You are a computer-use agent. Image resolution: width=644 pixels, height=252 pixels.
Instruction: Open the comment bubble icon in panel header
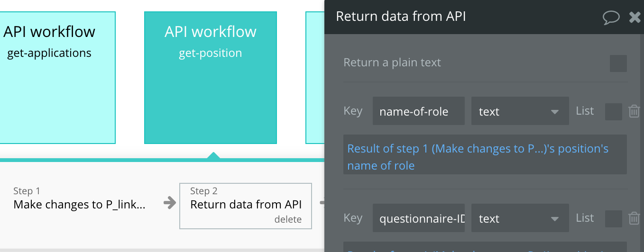tap(611, 18)
